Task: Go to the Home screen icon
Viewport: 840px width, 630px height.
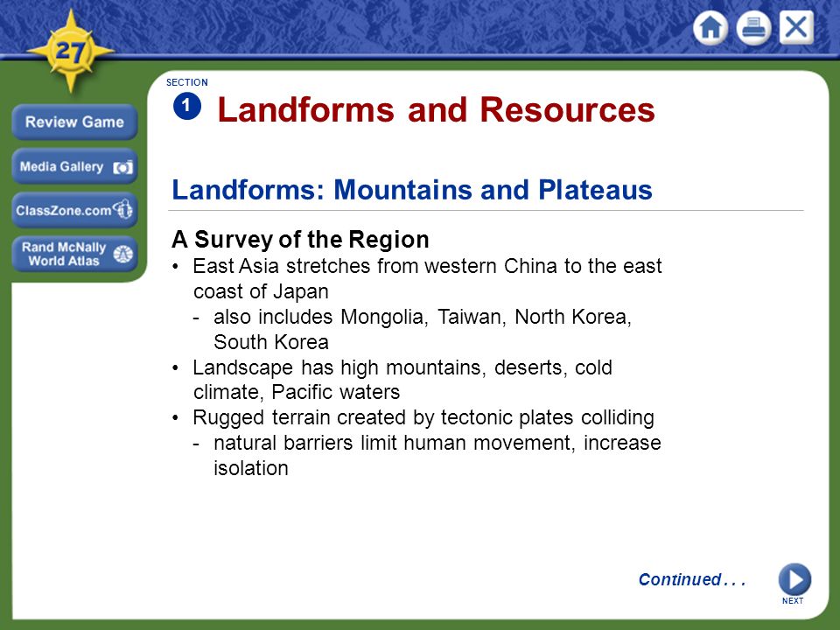Action: pyautogui.click(x=710, y=27)
